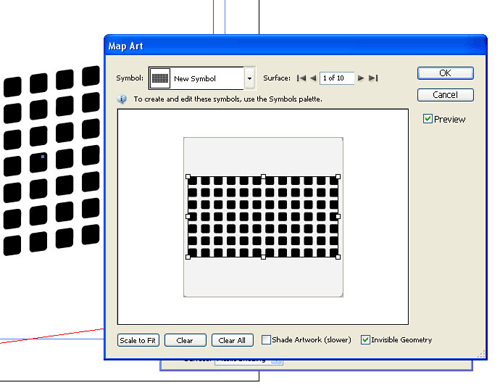Click the OK button
The height and width of the screenshot is (388, 500).
pyautogui.click(x=445, y=73)
